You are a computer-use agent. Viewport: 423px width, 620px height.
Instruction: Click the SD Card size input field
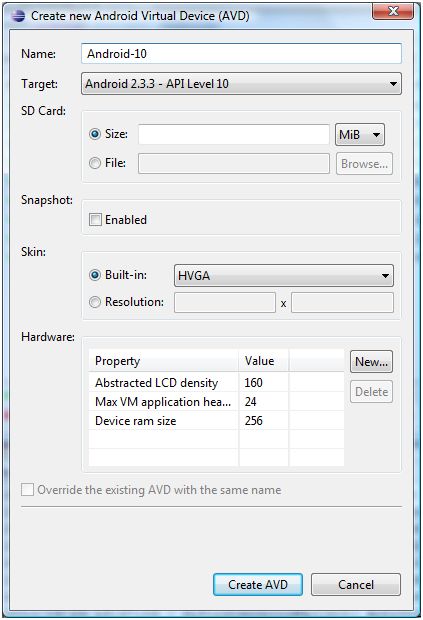(x=234, y=134)
